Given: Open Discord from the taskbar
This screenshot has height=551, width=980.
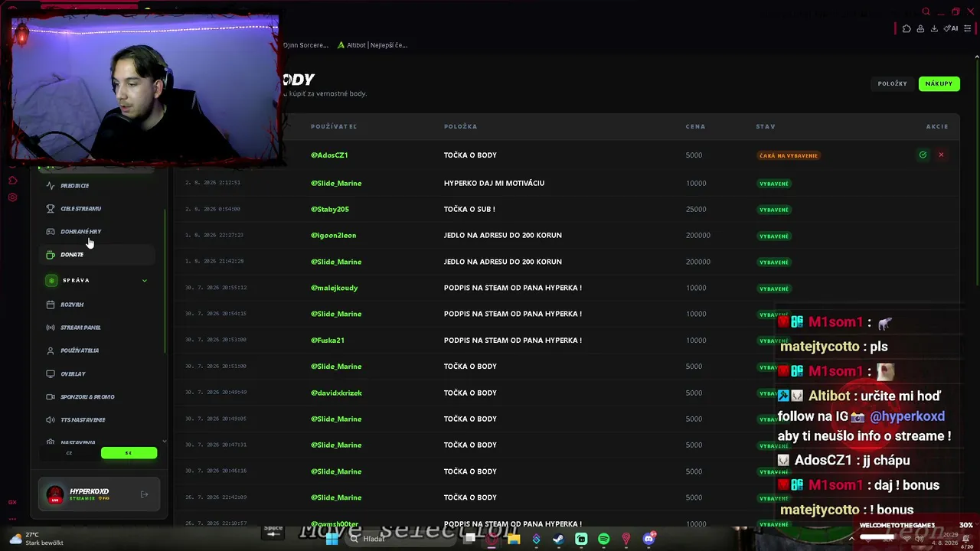Looking at the screenshot, I should [x=648, y=540].
